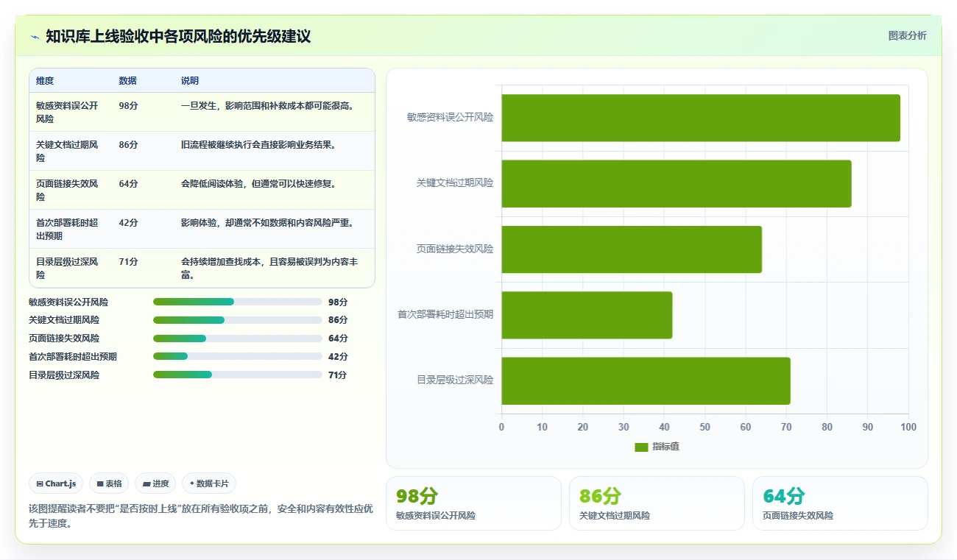The image size is (957, 560).
Task: Select the 目录层级过深风险 table cell
Action: click(71, 268)
